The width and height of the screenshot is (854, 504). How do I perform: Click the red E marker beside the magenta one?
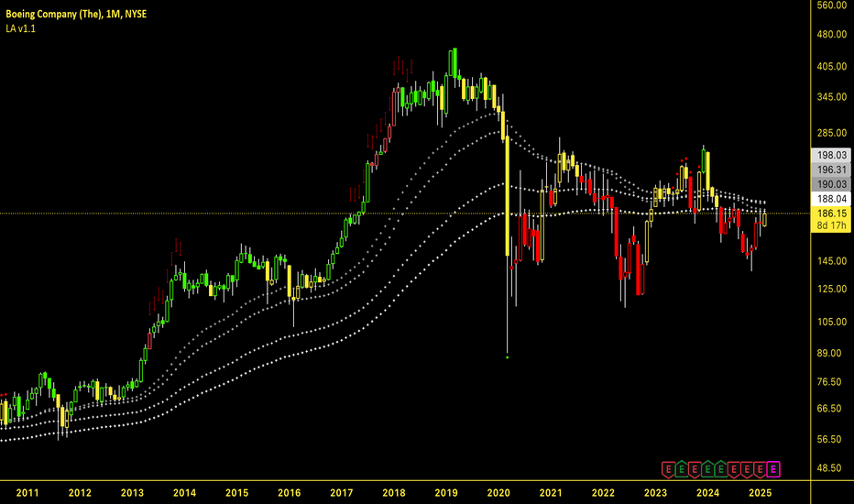(761, 468)
